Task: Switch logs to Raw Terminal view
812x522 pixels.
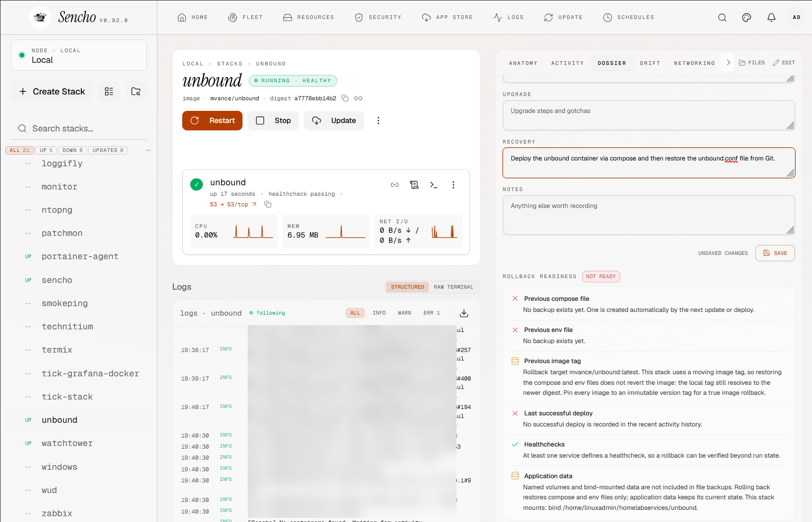Action: 454,287
